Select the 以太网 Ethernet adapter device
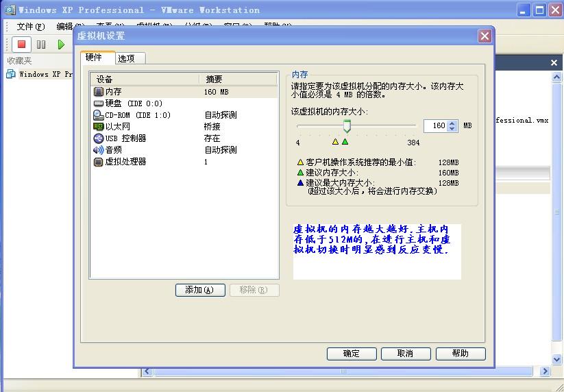Screen dimensions: 564x392 point(117,127)
